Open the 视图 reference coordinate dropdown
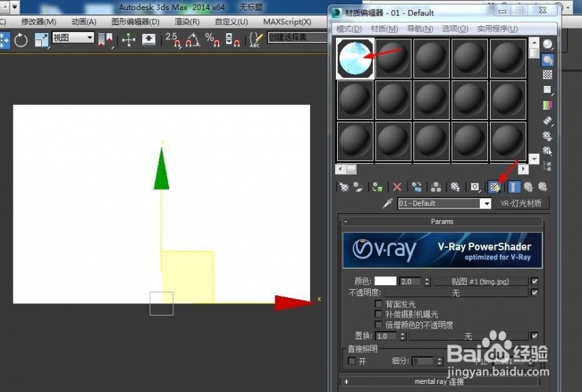This screenshot has height=392, width=582. tap(73, 37)
